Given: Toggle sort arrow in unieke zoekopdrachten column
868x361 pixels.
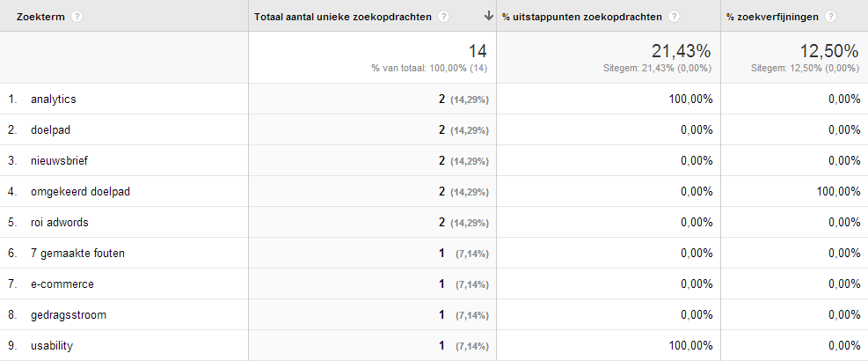Looking at the screenshot, I should click(488, 17).
